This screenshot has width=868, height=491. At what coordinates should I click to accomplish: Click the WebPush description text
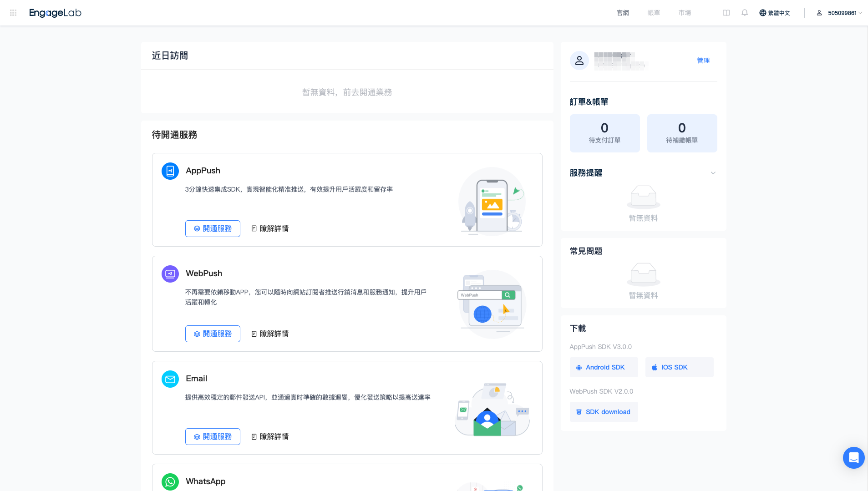[x=306, y=297]
